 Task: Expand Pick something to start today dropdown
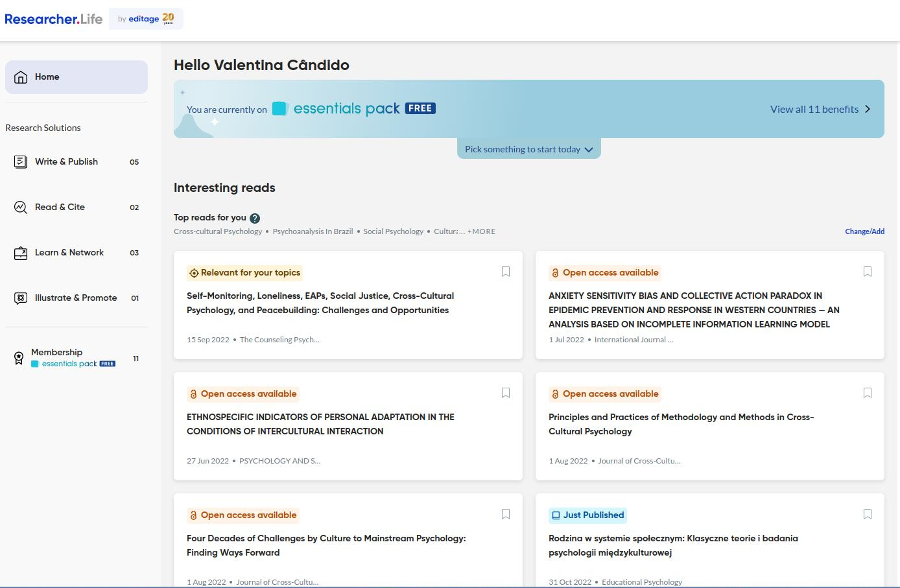(x=528, y=149)
